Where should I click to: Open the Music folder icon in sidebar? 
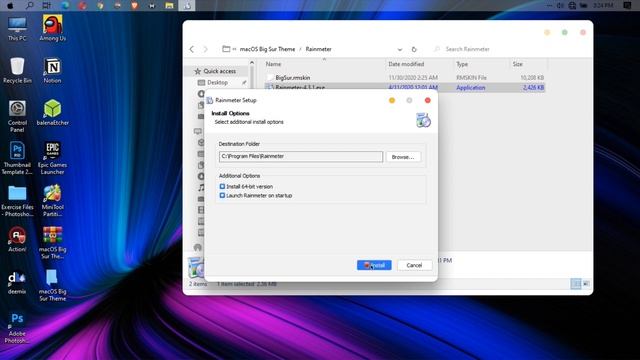pos(201,188)
